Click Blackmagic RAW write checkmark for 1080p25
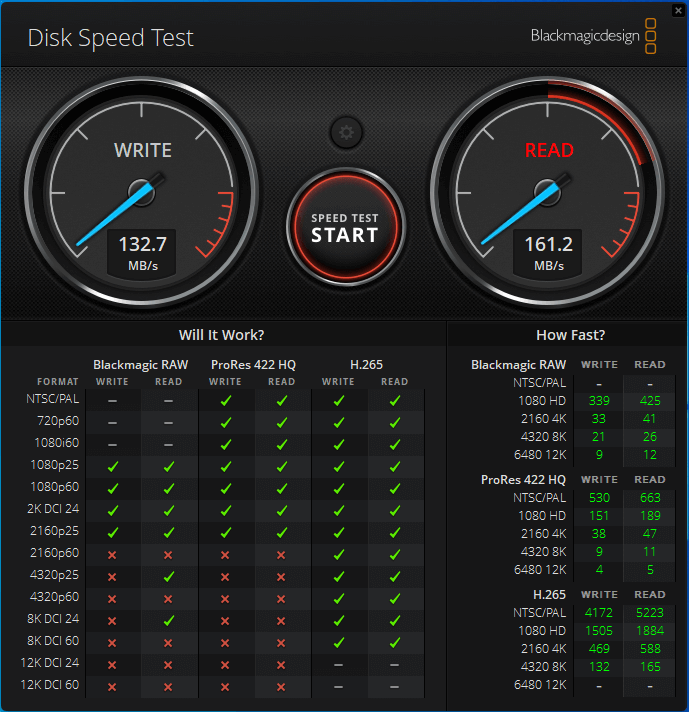689x712 pixels. point(112,466)
